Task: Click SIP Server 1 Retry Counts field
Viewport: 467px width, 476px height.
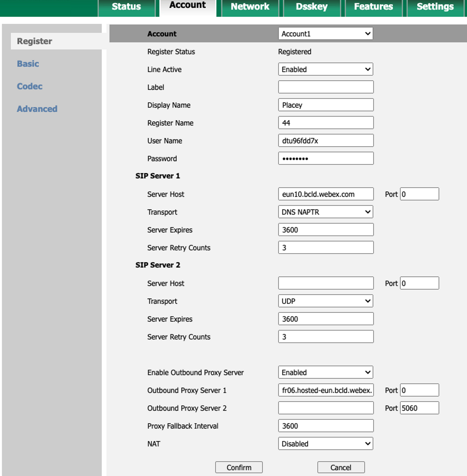Action: click(326, 248)
